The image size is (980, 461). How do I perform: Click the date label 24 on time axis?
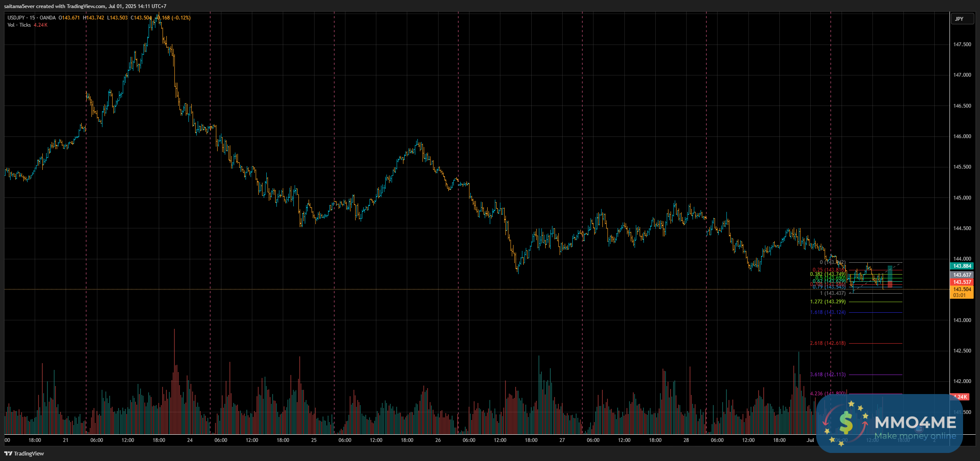coord(190,440)
